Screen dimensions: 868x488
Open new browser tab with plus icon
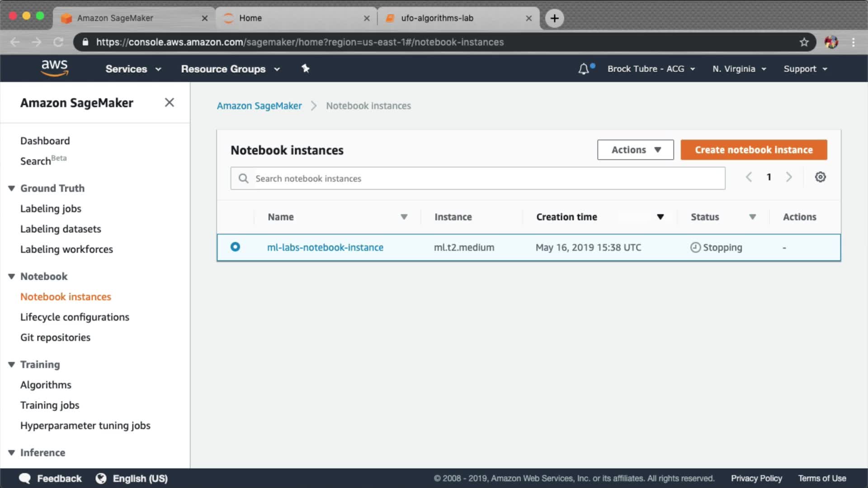554,18
